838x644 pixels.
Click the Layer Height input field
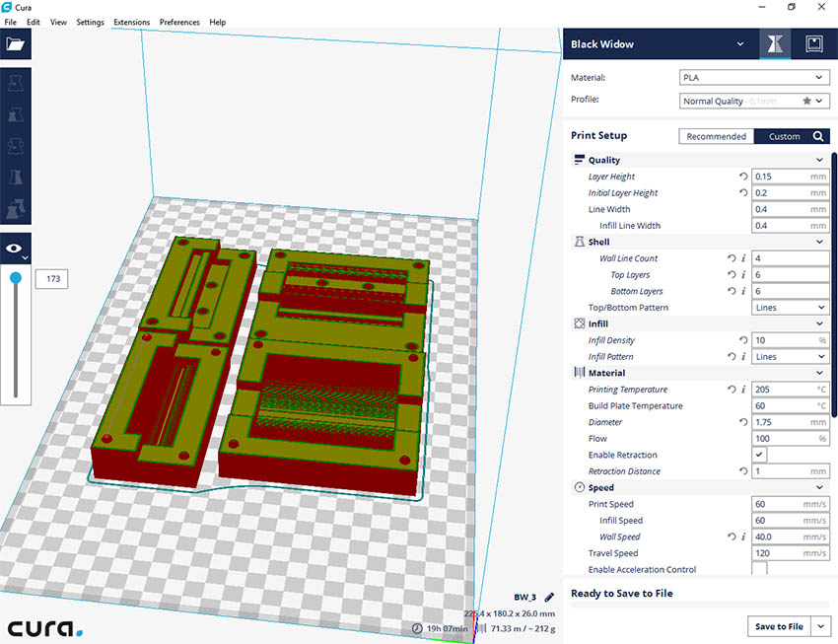click(791, 177)
